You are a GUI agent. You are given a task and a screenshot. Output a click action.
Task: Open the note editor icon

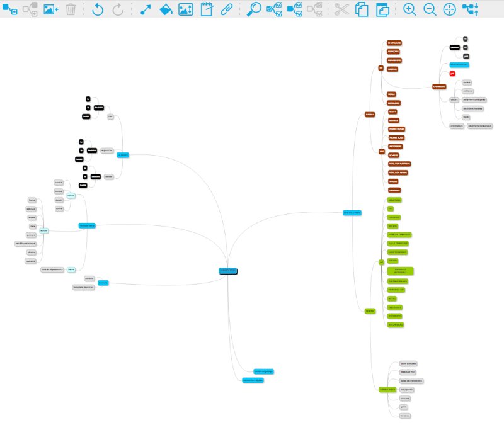[x=206, y=9]
